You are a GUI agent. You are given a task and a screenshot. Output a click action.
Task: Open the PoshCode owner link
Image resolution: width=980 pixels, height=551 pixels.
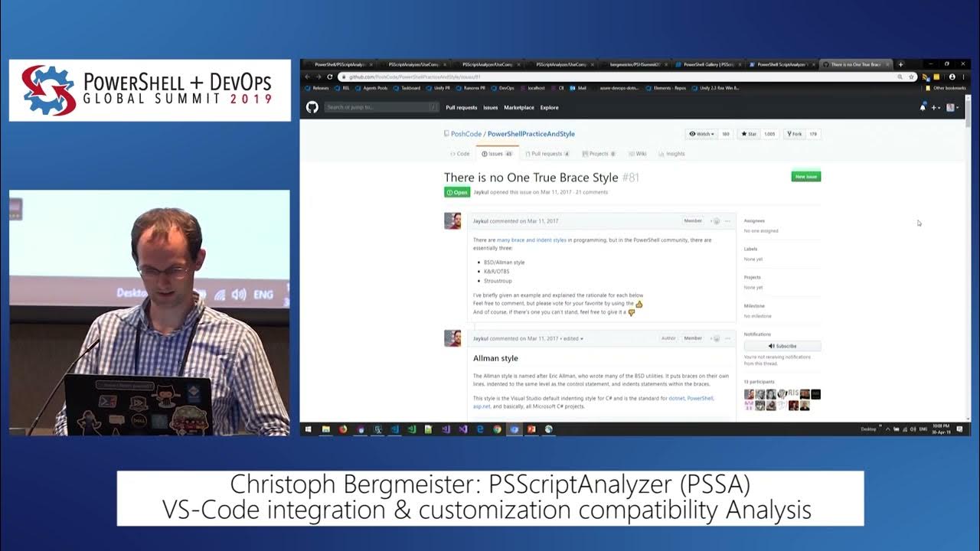pyautogui.click(x=465, y=134)
